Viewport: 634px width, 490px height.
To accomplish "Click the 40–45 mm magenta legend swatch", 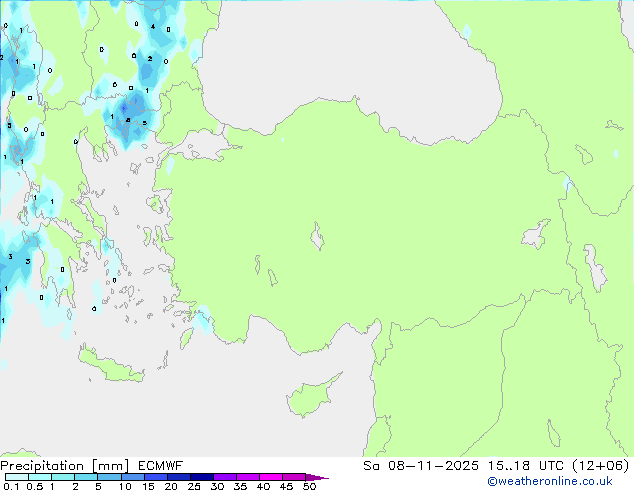I will tap(271, 477).
